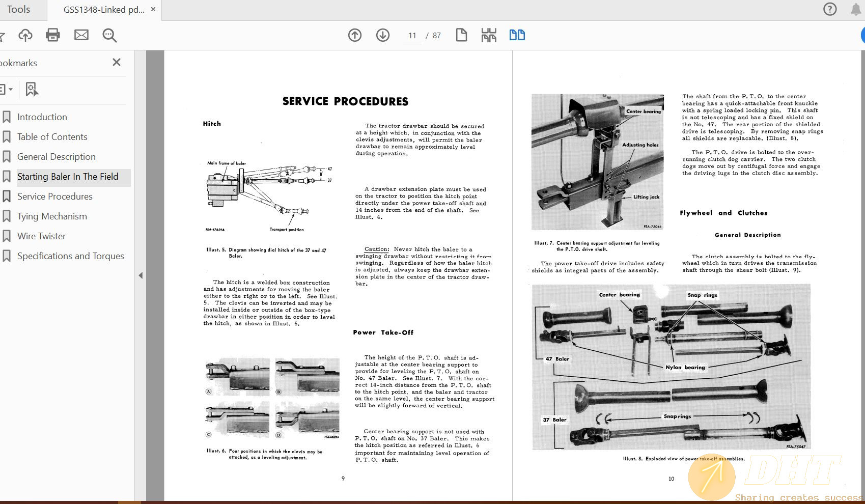Collapse the bookmarks pane with side arrow
Image resolution: width=865 pixels, height=504 pixels.
141,275
